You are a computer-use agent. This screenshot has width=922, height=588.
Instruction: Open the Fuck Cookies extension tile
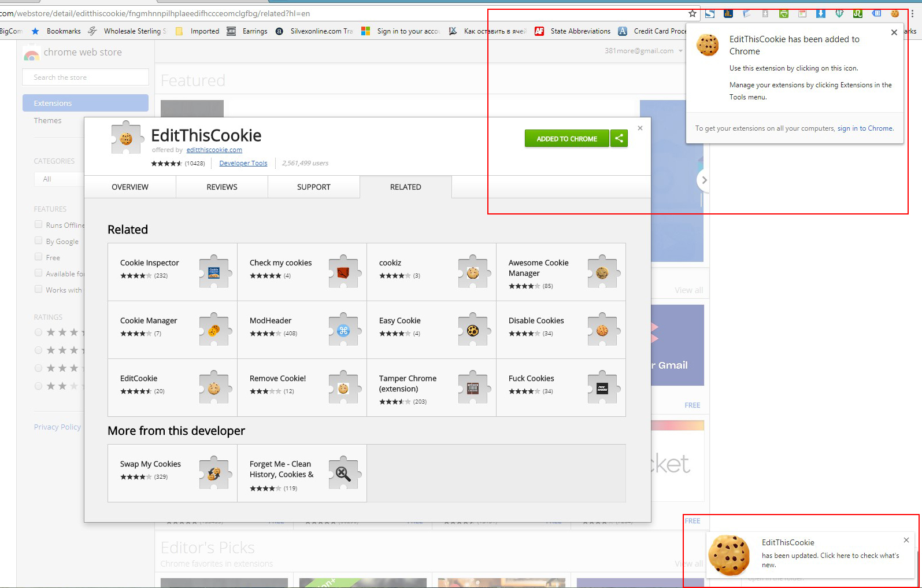pyautogui.click(x=561, y=387)
